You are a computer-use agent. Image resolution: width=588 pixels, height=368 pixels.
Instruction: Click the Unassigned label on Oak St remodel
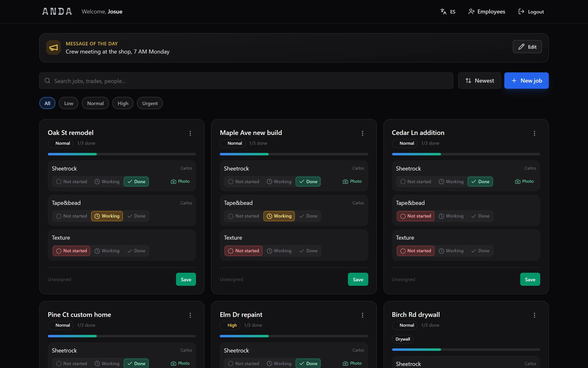pos(59,279)
